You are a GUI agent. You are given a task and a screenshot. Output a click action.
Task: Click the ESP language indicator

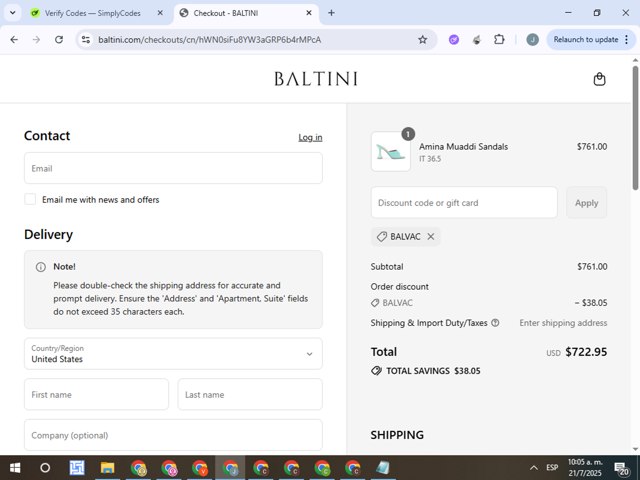coord(552,468)
